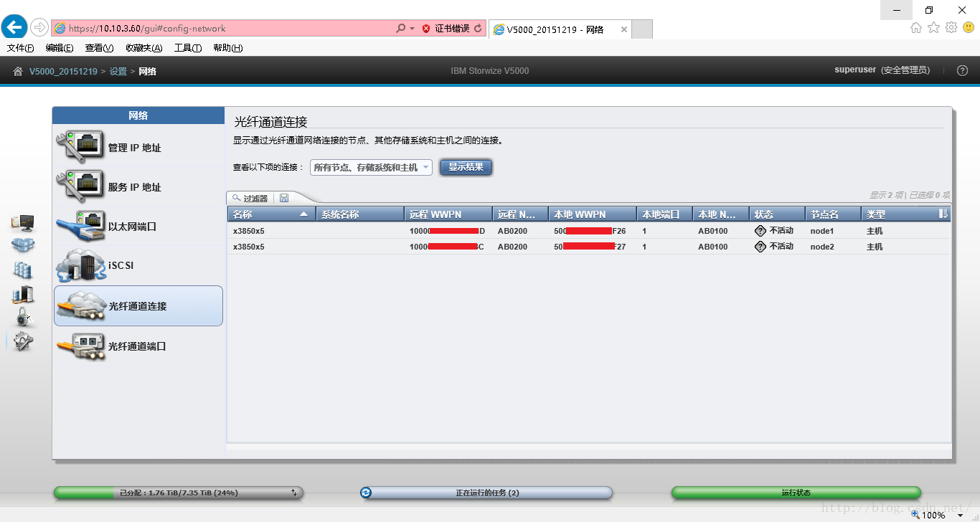Sort by the 本地端口 column header
This screenshot has height=522, width=980.
tap(665, 214)
